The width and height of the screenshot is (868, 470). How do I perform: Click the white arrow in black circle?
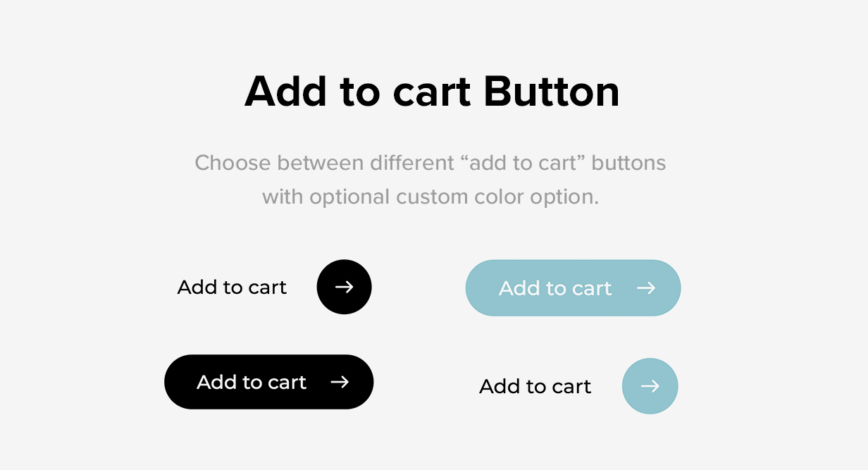[x=344, y=287]
